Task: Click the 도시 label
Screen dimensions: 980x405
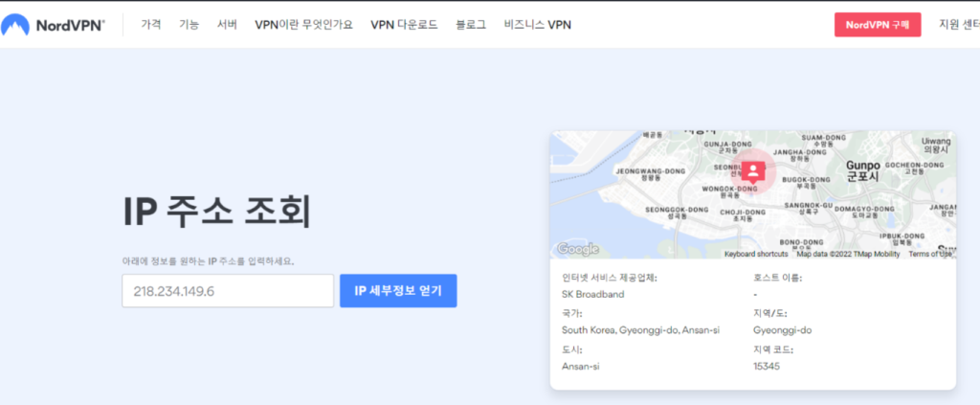Action: 572,349
